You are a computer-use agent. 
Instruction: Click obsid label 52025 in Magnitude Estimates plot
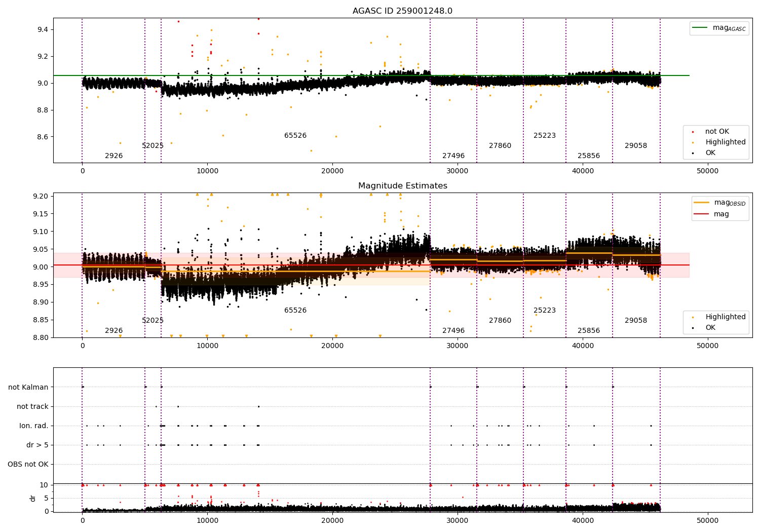pyautogui.click(x=153, y=321)
